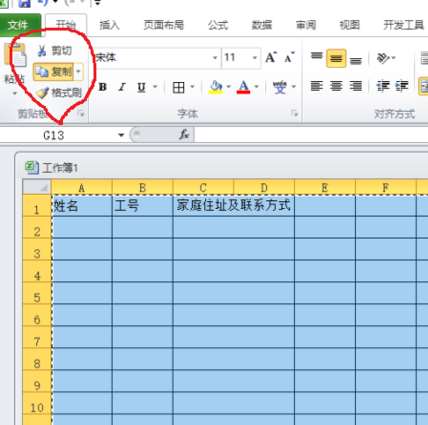Toggle Underline formatting
The height and width of the screenshot is (425, 428).
click(x=142, y=87)
